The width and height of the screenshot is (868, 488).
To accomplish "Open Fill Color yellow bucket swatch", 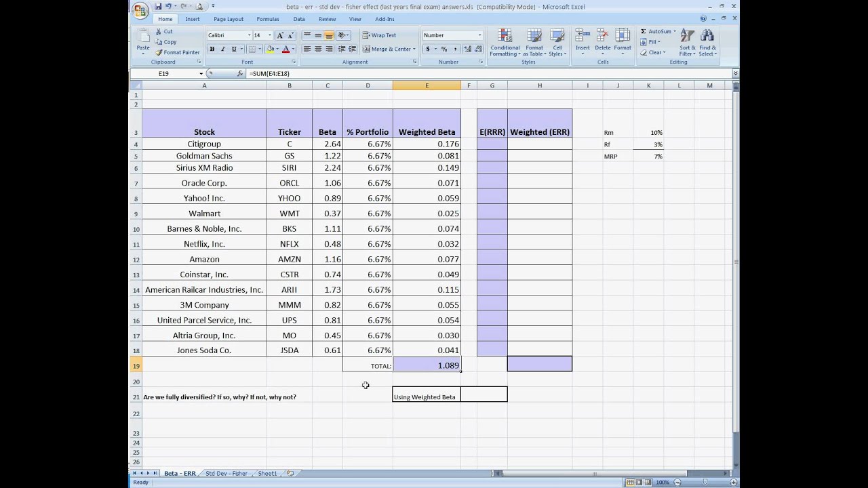I will (x=270, y=49).
